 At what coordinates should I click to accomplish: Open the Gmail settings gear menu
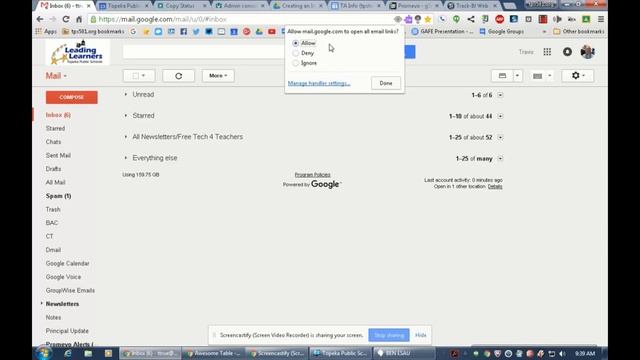[x=578, y=76]
